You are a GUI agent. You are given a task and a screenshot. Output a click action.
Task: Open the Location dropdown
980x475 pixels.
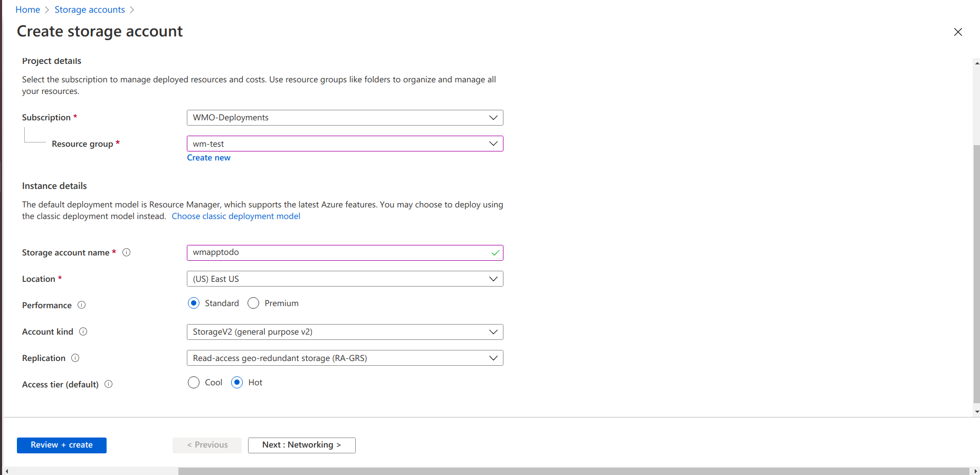click(345, 279)
